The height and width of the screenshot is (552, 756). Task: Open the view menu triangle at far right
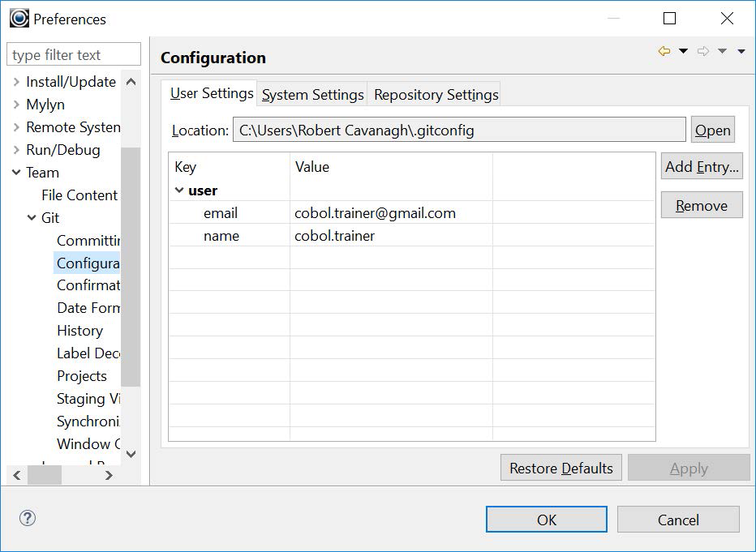[741, 52]
